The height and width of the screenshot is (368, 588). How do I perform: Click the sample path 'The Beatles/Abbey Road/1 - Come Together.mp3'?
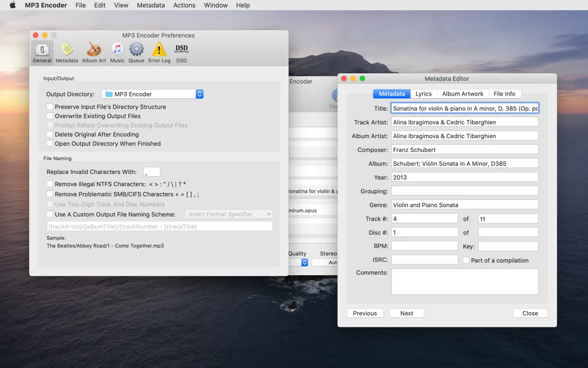pos(105,246)
